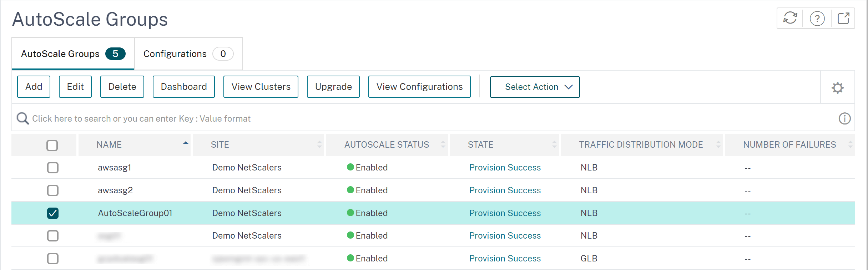Tick the select-all header checkbox
Viewport: 868px width, 270px height.
click(x=52, y=145)
